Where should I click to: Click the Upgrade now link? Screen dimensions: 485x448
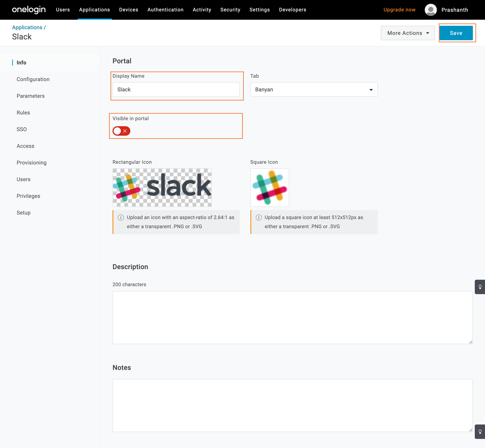point(399,10)
